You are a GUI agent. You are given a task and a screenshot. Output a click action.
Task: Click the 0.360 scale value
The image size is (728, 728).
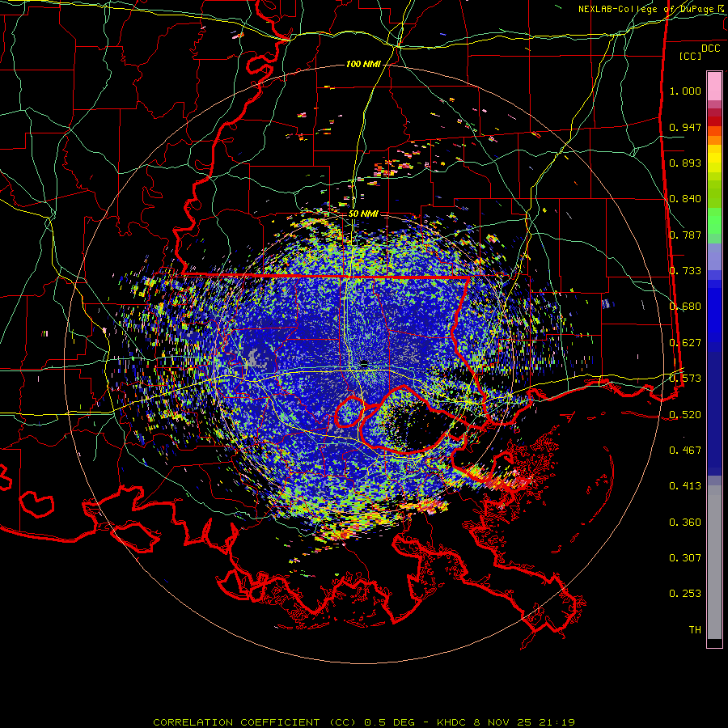(x=685, y=523)
